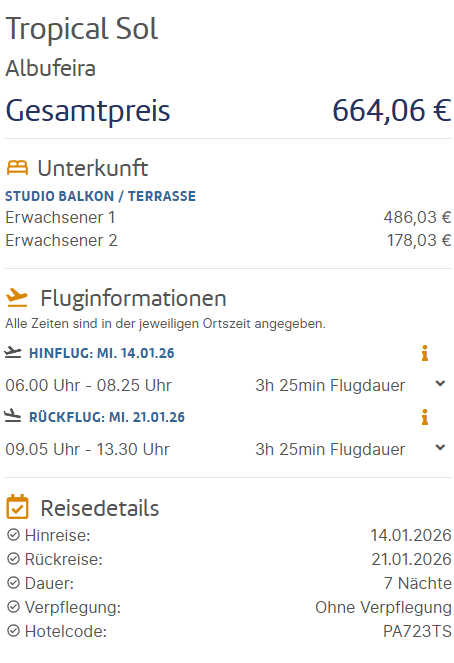454x663 pixels.
Task: Click the bed icon beside Unterkunft
Action: pyautogui.click(x=17, y=168)
